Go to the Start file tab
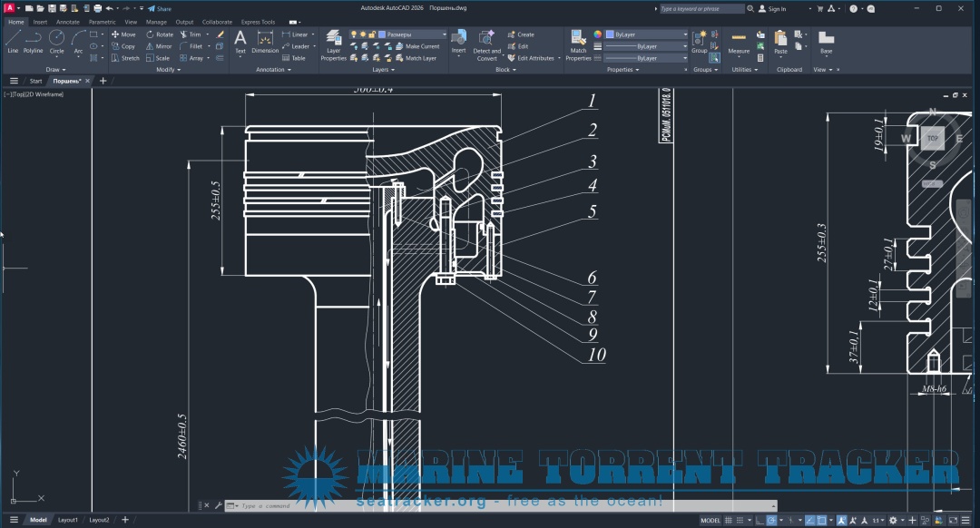The width and height of the screenshot is (980, 528). pos(35,81)
